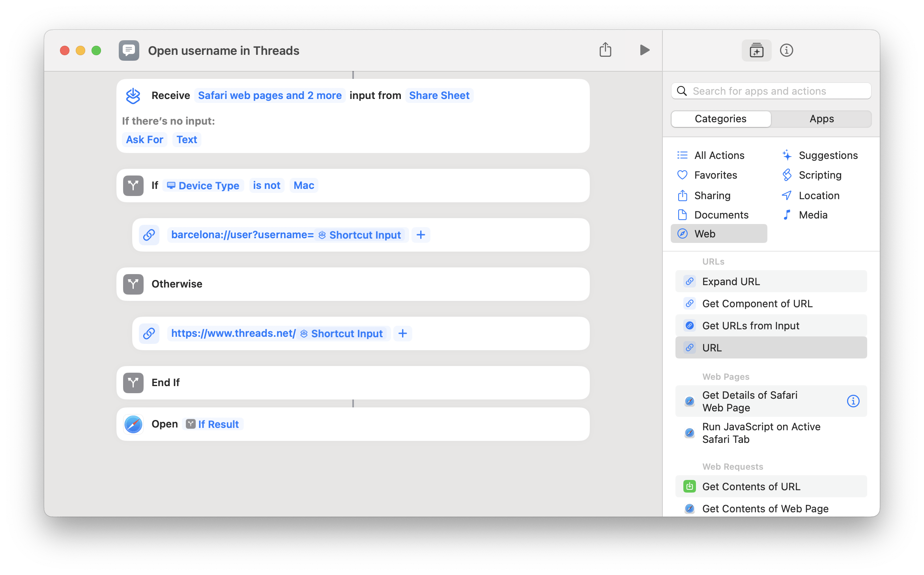Change the 'is not' condition dropdown
This screenshot has height=575, width=924.
[266, 185]
